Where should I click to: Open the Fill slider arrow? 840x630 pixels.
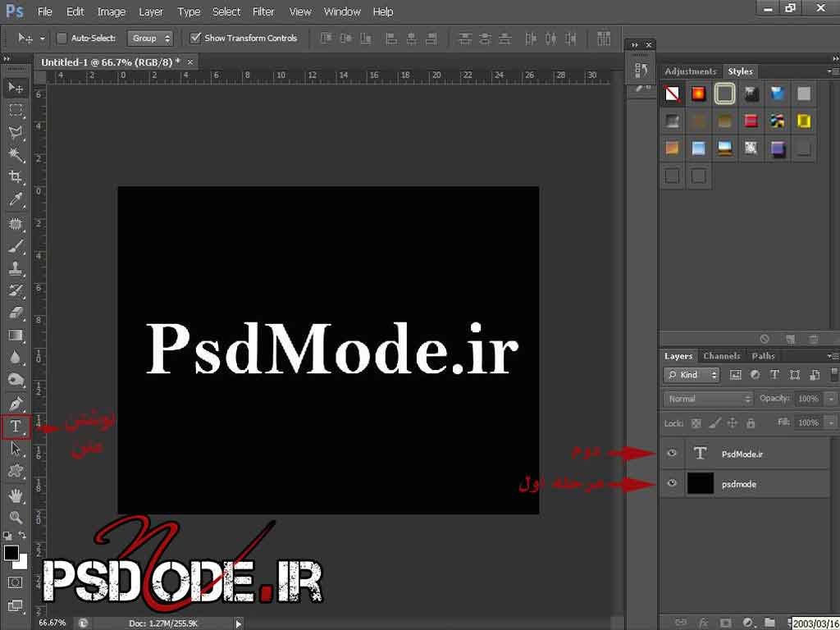[831, 422]
